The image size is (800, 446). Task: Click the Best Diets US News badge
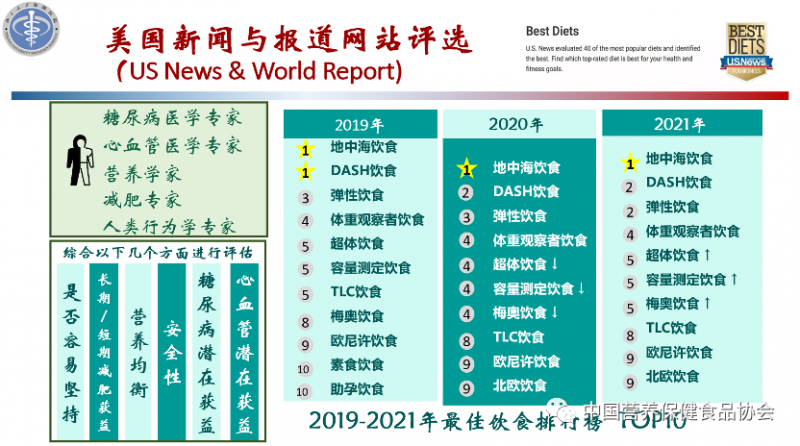(x=746, y=51)
